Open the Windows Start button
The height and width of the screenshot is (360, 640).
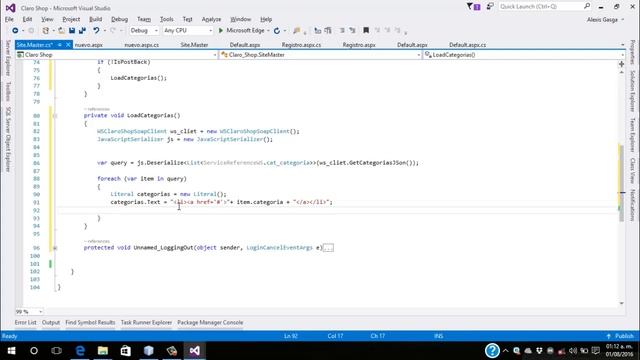[11, 351]
